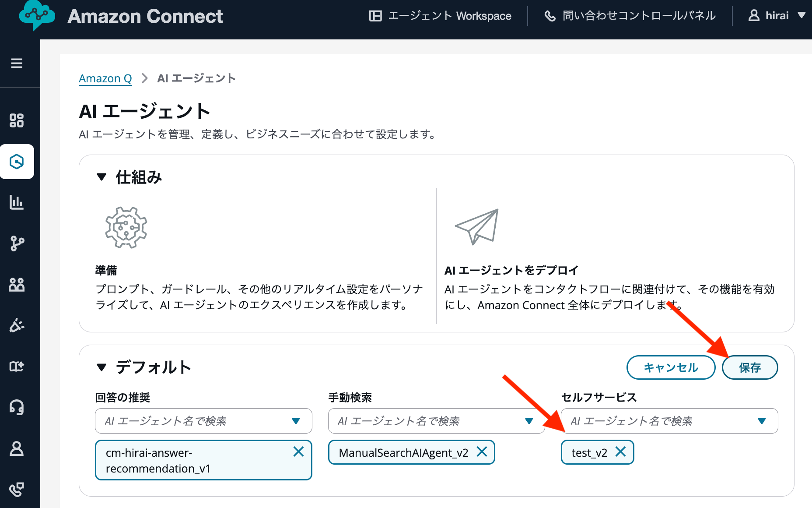
Task: Open the users group sidebar icon
Action: pos(17,285)
